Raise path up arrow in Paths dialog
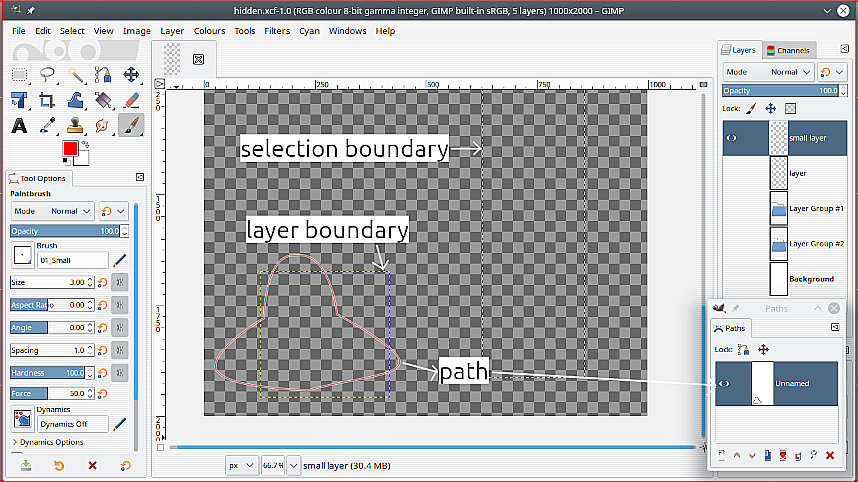The width and height of the screenshot is (858, 482). [737, 455]
